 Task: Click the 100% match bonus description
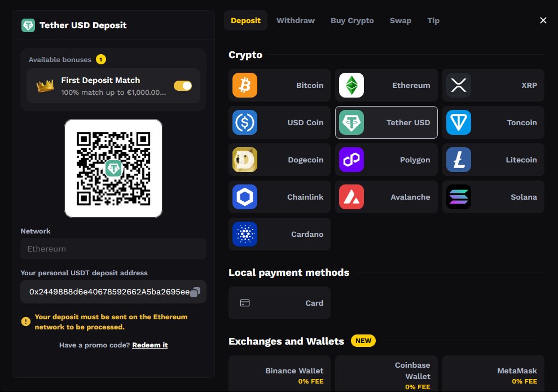tap(113, 93)
